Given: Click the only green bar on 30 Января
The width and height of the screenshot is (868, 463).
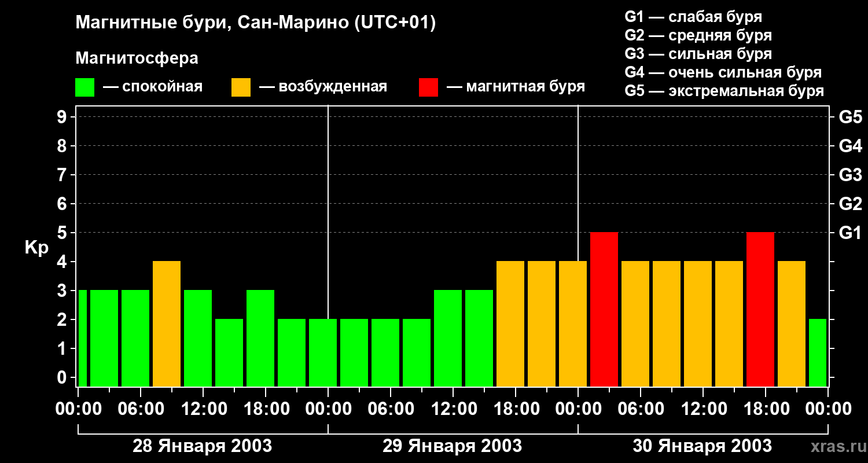Looking at the screenshot, I should tap(818, 352).
